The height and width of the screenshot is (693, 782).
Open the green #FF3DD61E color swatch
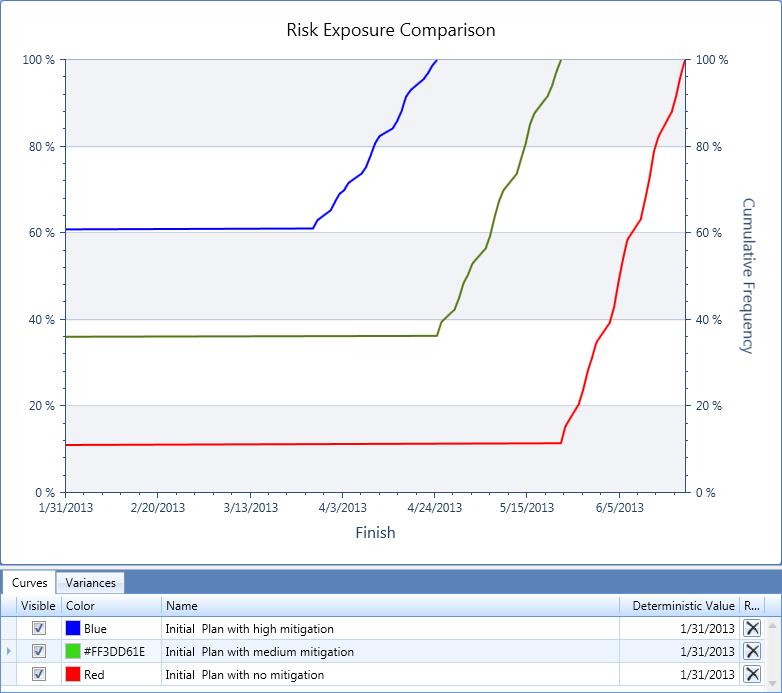tap(72, 651)
